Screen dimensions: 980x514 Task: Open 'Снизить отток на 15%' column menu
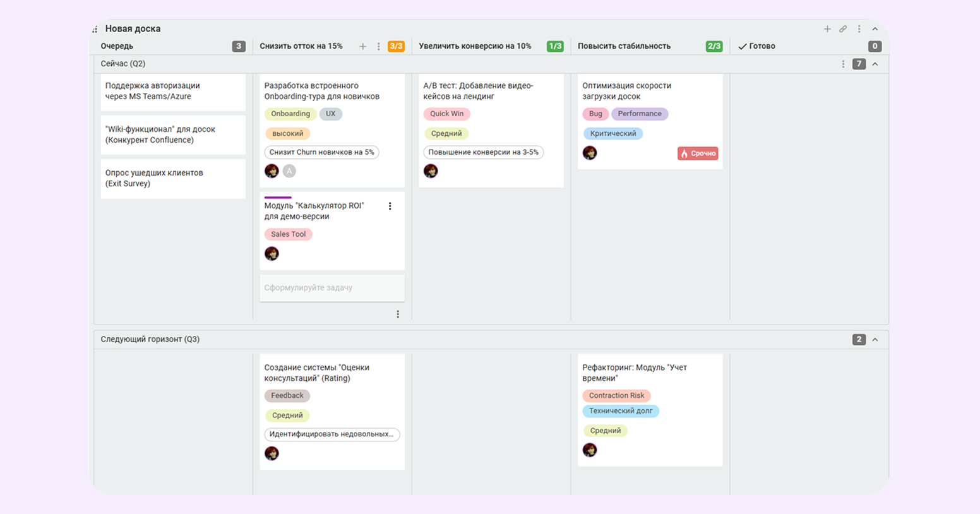tap(378, 46)
